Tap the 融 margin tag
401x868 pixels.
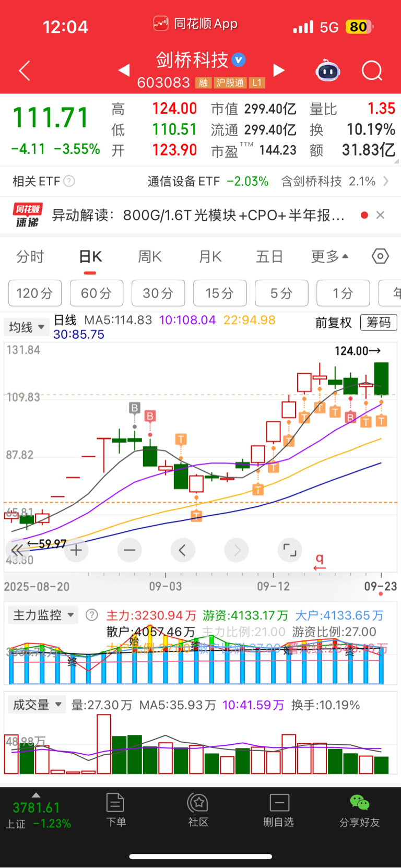[203, 82]
